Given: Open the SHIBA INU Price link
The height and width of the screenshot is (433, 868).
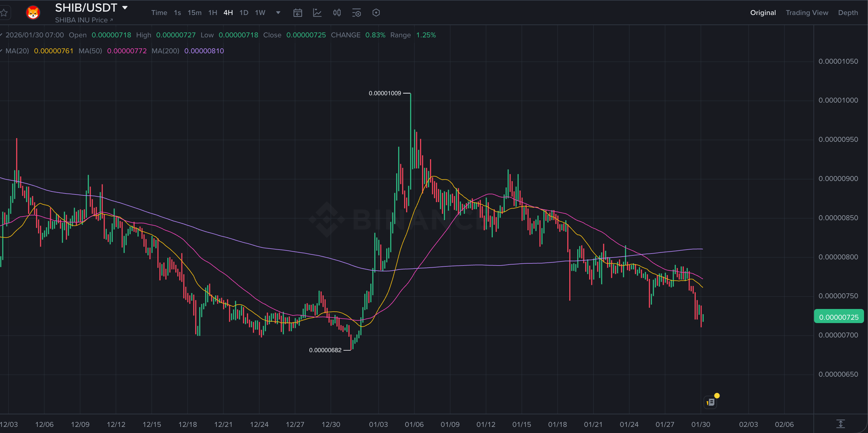Looking at the screenshot, I should tap(84, 20).
